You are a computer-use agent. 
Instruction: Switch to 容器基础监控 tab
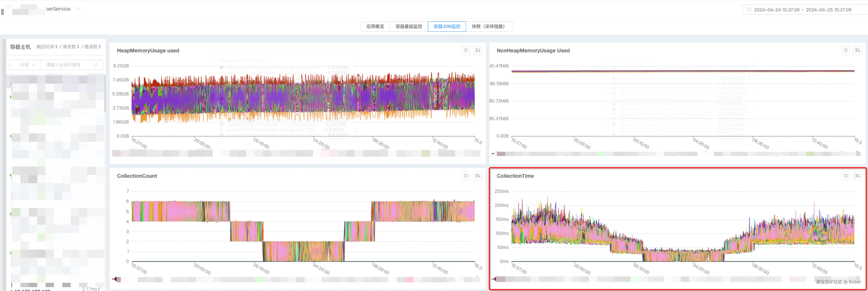pos(408,26)
